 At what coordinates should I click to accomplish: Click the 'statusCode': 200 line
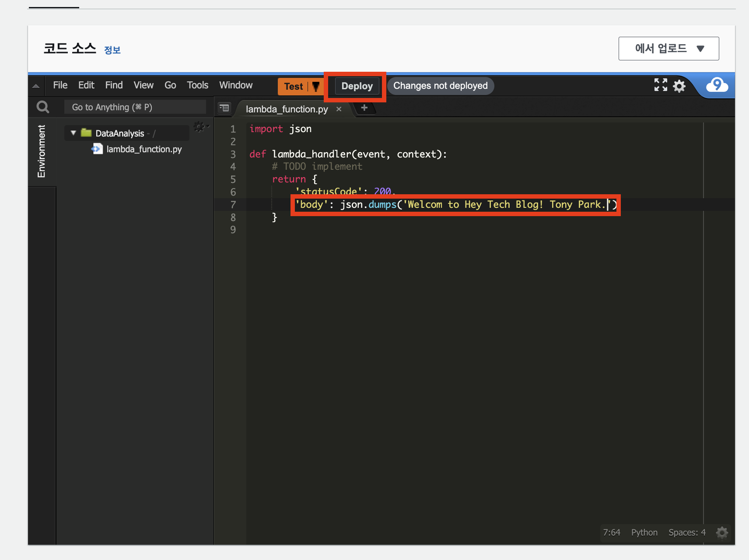click(x=345, y=192)
